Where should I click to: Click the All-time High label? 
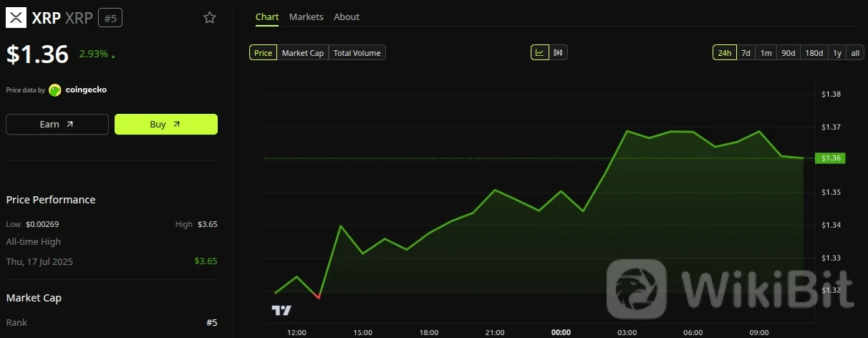(34, 242)
